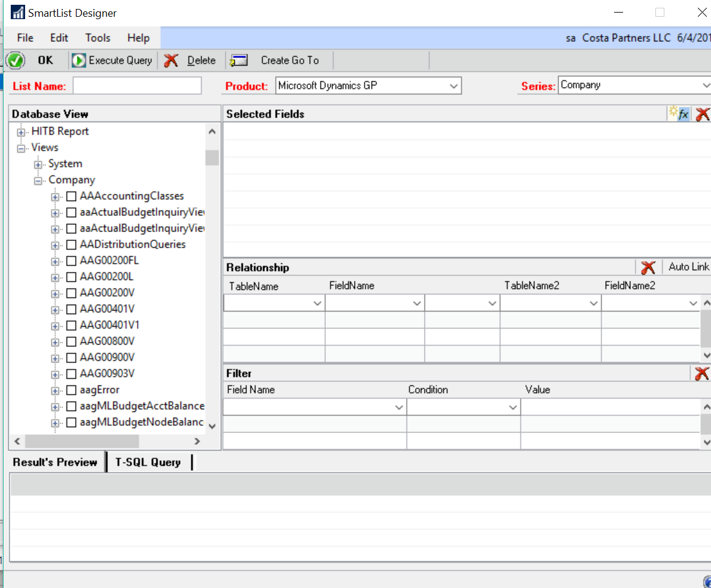Screen dimensions: 711x588
Task: Click the Auto Link button
Action: pos(688,267)
